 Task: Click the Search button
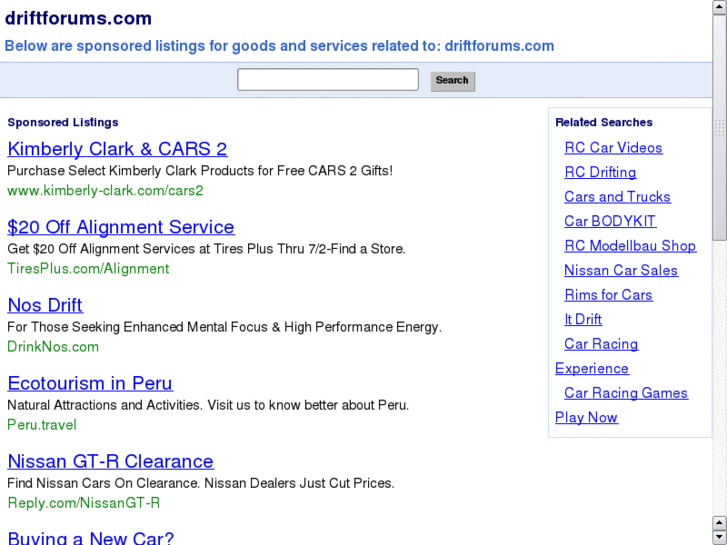click(453, 81)
